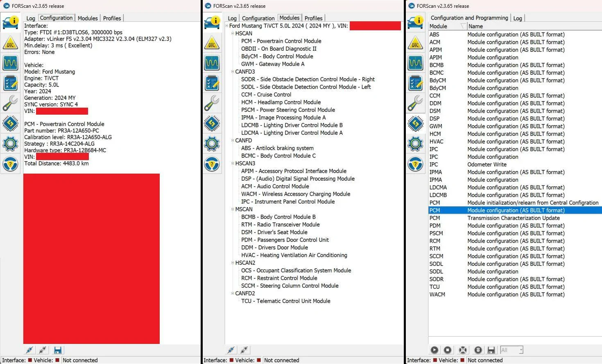This screenshot has height=364, width=602.
Task: Select PCM Transmission Characterization Update row
Action: point(513,218)
